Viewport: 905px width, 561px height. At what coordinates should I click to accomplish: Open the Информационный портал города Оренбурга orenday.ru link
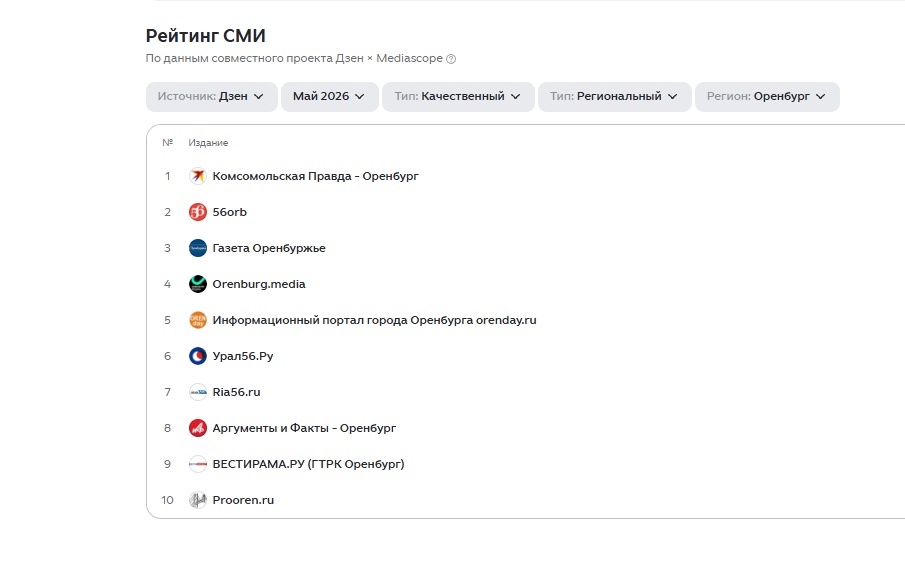(375, 320)
